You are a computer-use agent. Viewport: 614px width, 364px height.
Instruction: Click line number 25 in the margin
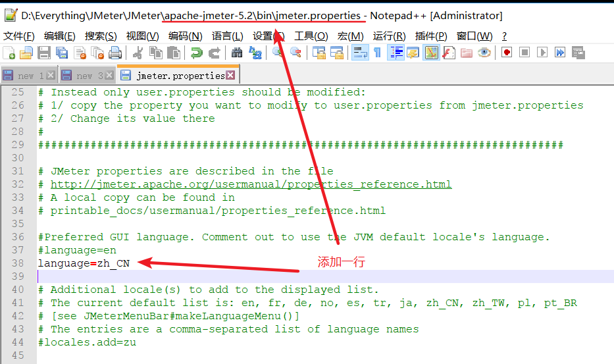18,92
